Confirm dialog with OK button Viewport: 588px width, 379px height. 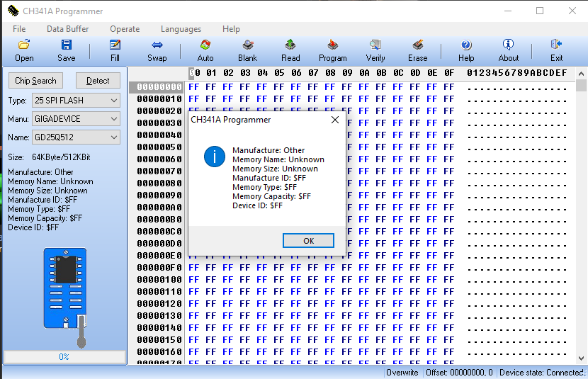308,241
